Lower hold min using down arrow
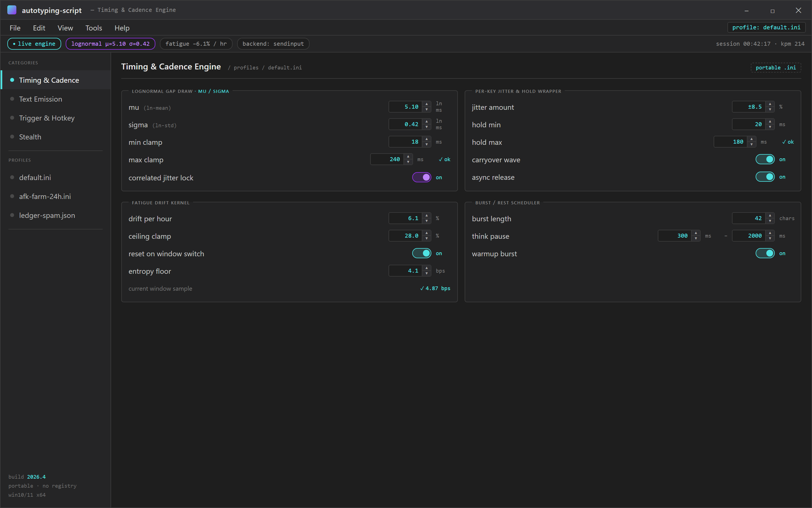Viewport: 812px width, 508px height. pyautogui.click(x=770, y=127)
